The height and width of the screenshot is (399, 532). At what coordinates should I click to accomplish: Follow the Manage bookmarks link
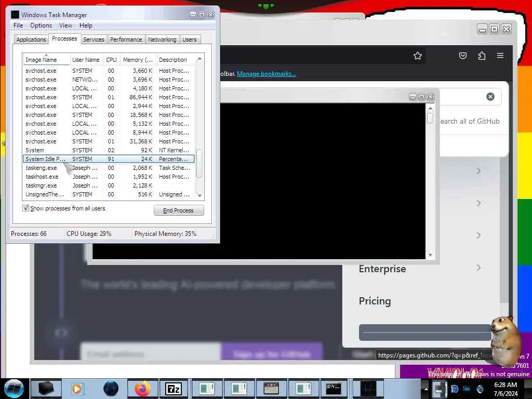(267, 74)
